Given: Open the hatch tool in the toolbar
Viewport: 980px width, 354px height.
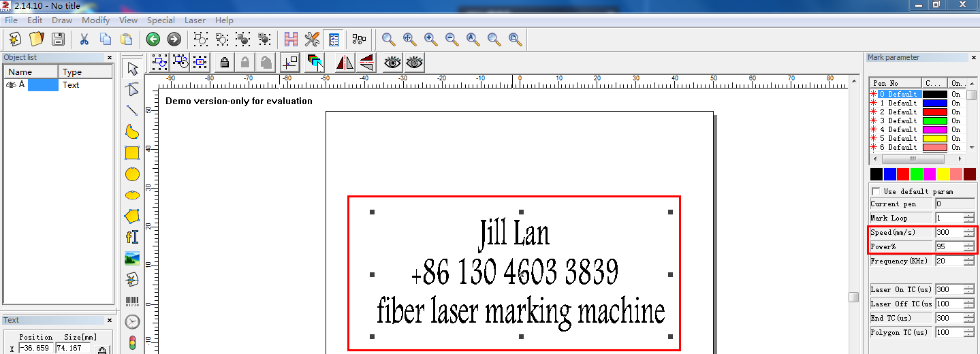Looking at the screenshot, I should 291,39.
